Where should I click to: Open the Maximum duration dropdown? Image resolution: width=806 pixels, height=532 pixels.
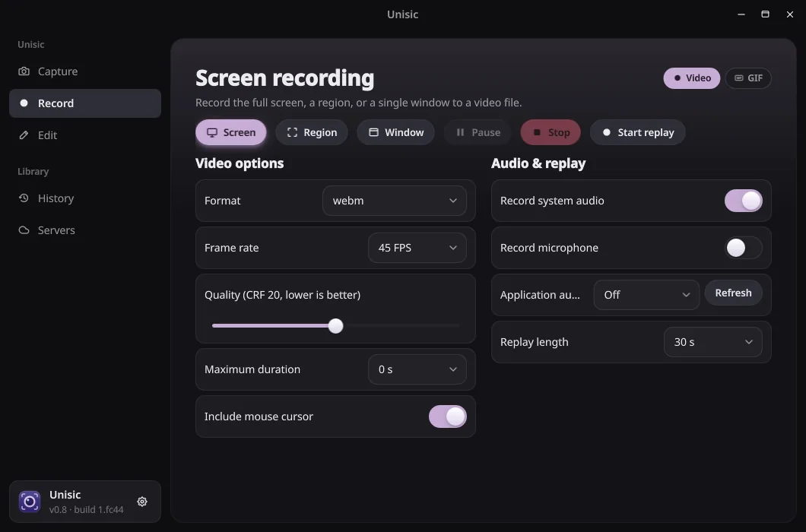tap(417, 369)
